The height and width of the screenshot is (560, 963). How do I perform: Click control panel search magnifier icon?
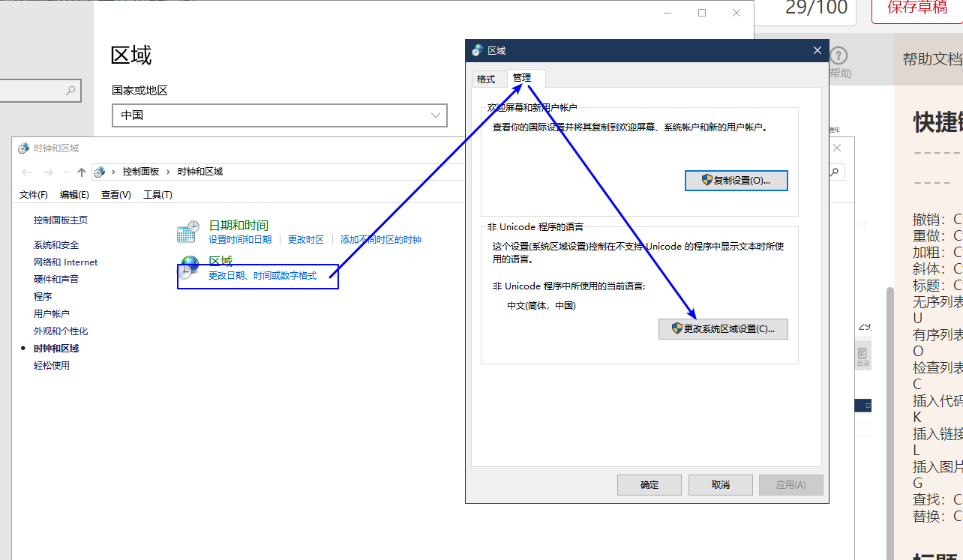click(x=834, y=172)
